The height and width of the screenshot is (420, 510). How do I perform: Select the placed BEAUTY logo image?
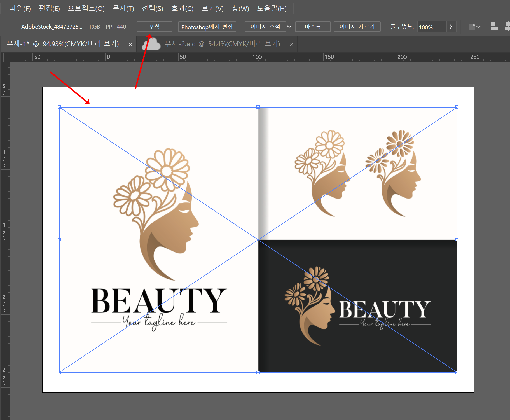click(258, 240)
